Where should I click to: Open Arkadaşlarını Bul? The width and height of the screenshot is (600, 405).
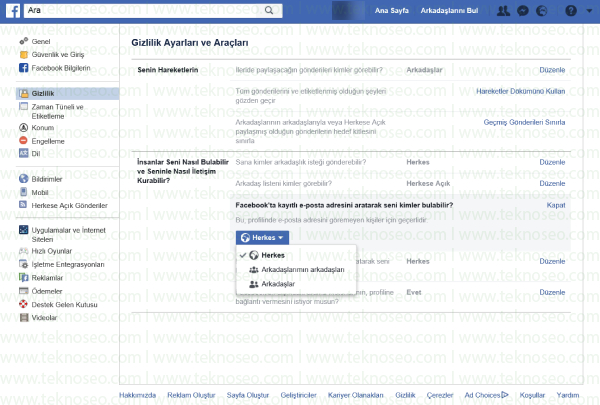449,11
